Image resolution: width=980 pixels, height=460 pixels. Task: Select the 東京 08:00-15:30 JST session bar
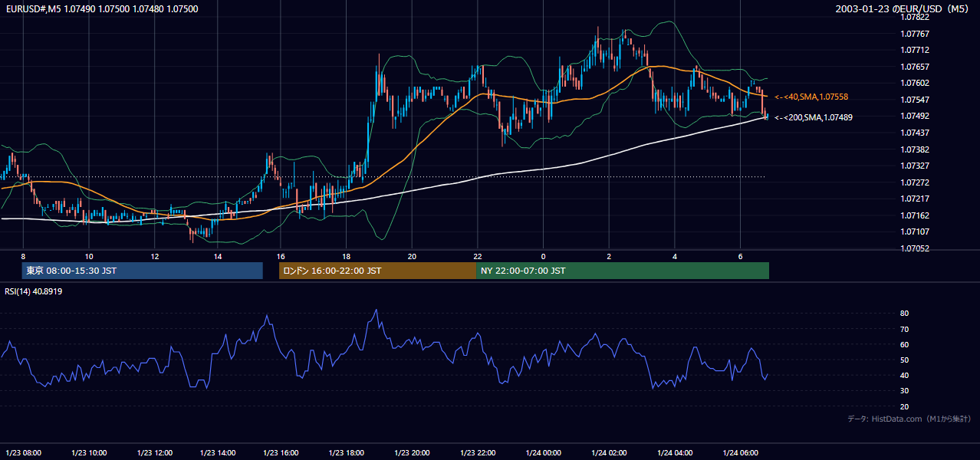pos(142,271)
